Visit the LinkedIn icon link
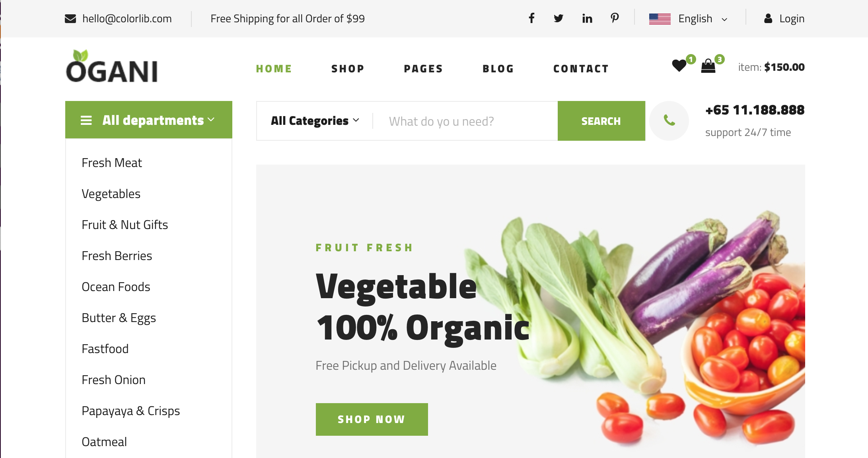The height and width of the screenshot is (458, 868). [587, 18]
